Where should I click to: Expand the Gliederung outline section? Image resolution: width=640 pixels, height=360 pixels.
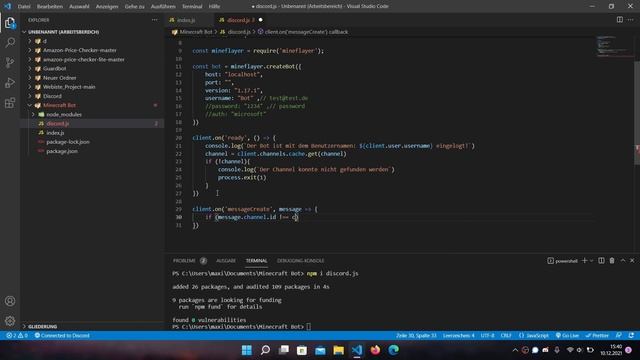pos(41,327)
